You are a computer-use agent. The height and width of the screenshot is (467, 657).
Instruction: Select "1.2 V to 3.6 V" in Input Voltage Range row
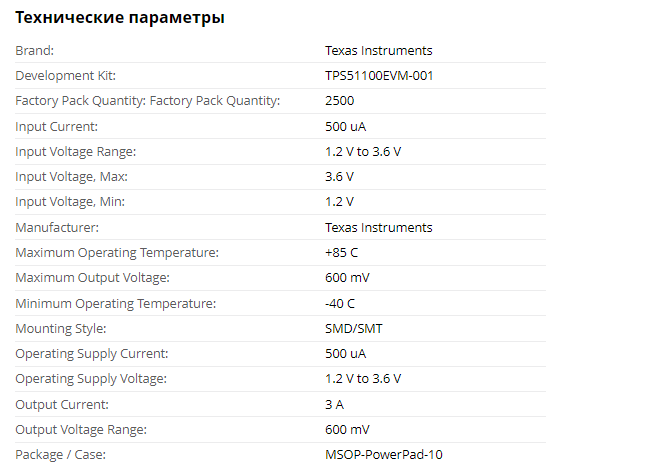pyautogui.click(x=363, y=152)
